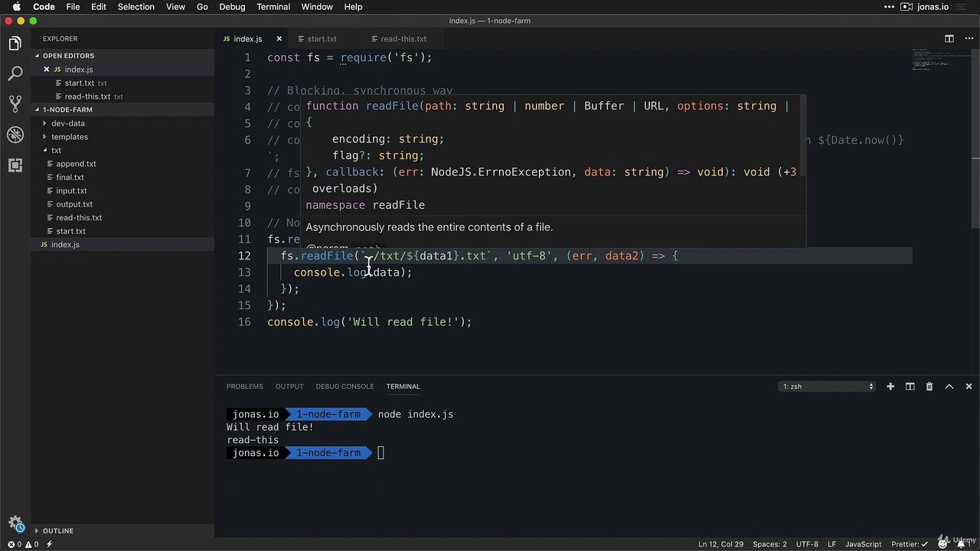Image resolution: width=980 pixels, height=551 pixels.
Task: Switch to the Problems panel tab
Action: 244,386
